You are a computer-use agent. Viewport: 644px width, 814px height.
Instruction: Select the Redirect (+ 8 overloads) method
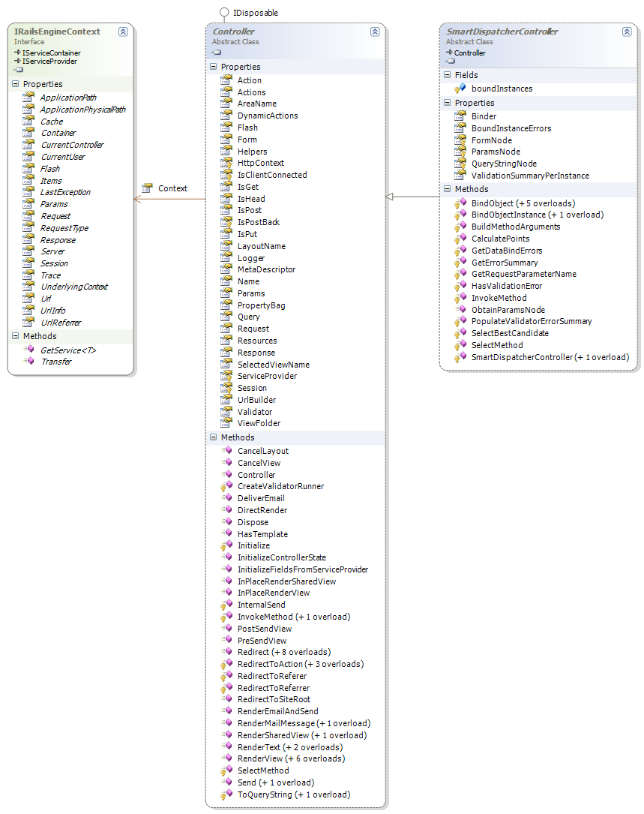pos(284,652)
